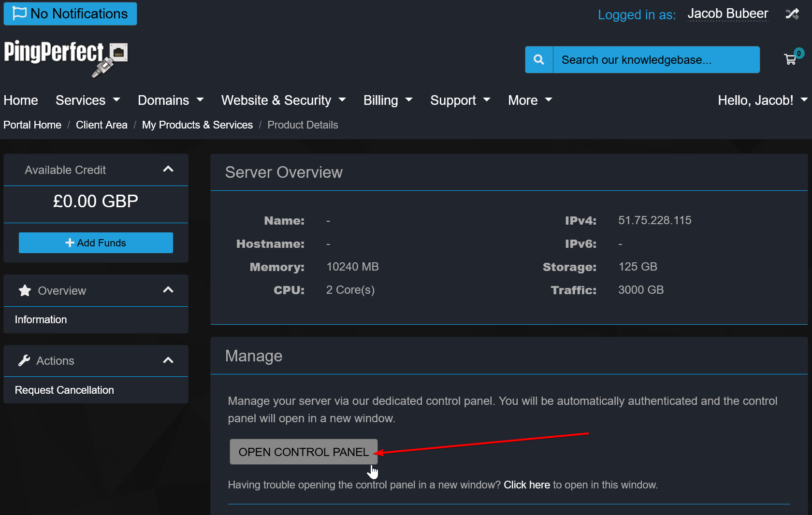
Task: Click the 'Click here' link
Action: click(526, 485)
